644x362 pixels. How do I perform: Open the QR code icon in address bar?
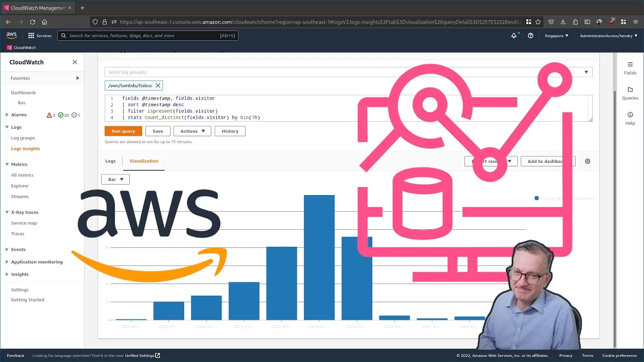(528, 22)
